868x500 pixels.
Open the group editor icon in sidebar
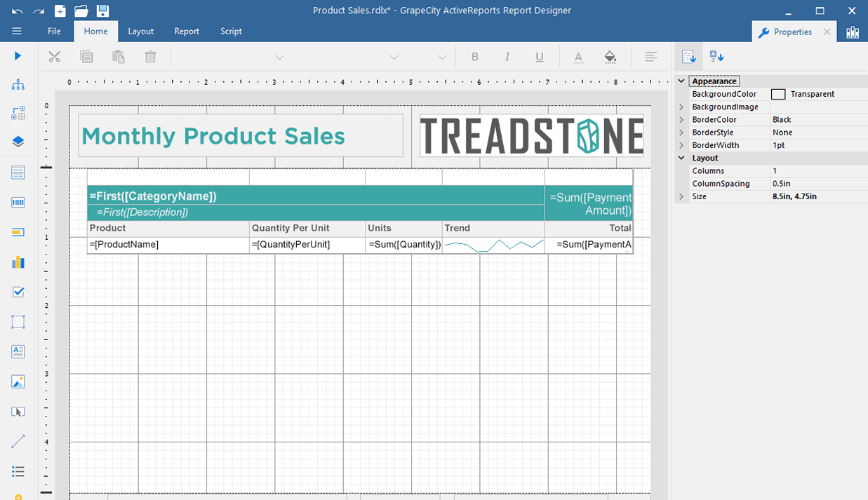pos(18,113)
